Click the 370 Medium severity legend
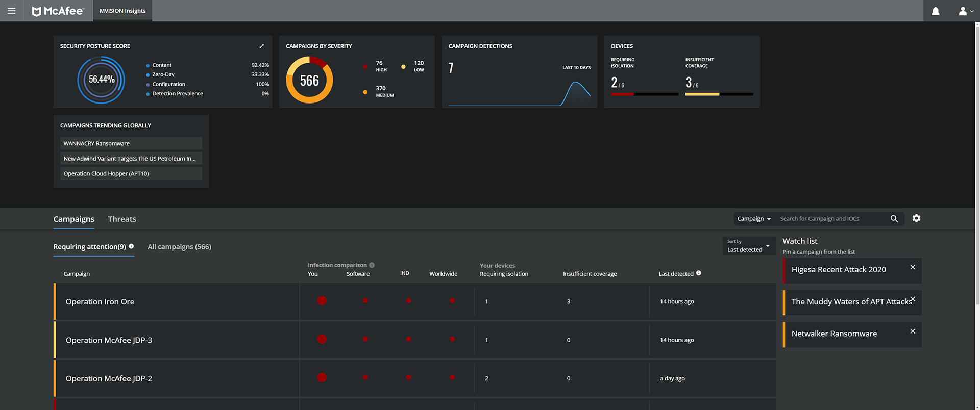The image size is (980, 410). (378, 92)
